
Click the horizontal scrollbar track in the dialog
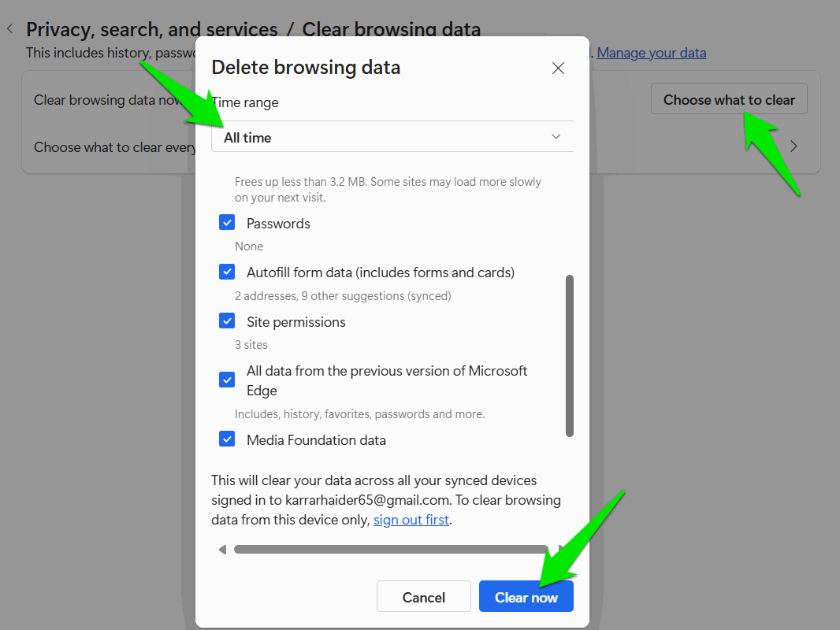pos(390,549)
